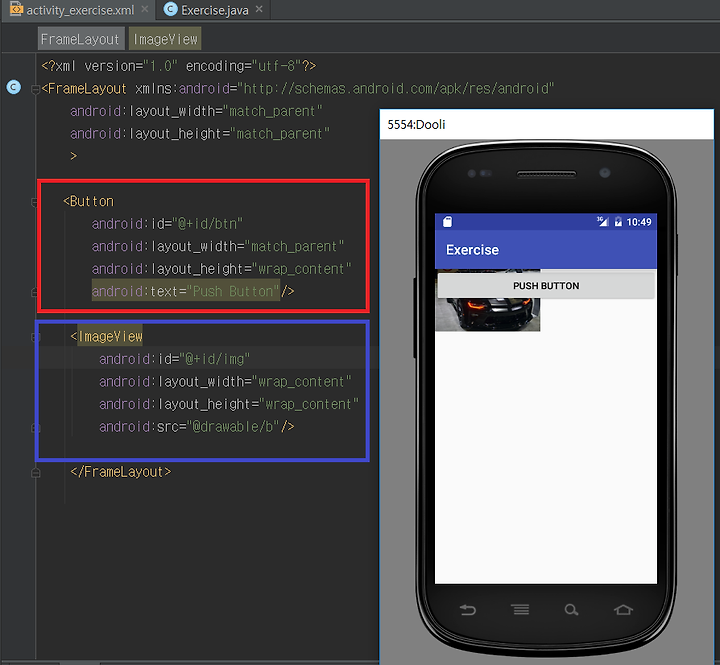Click fold marker at closing FrameLayout tag
This screenshot has height=665, width=720.
[x=35, y=473]
